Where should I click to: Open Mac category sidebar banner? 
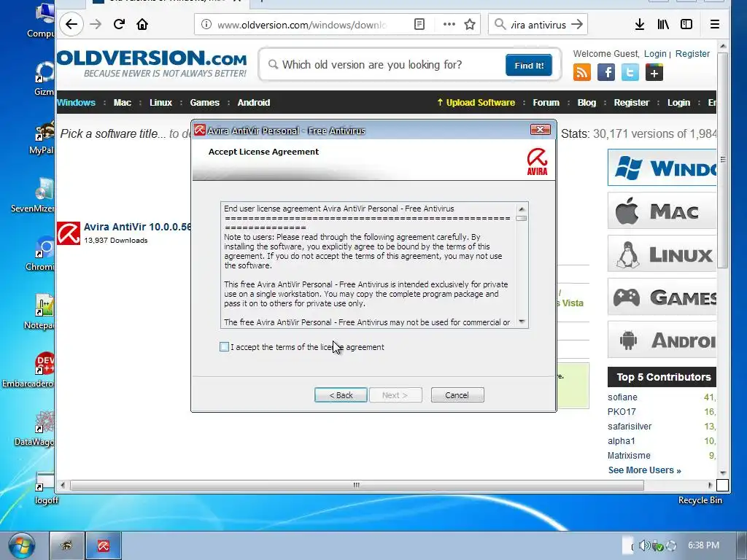click(662, 211)
